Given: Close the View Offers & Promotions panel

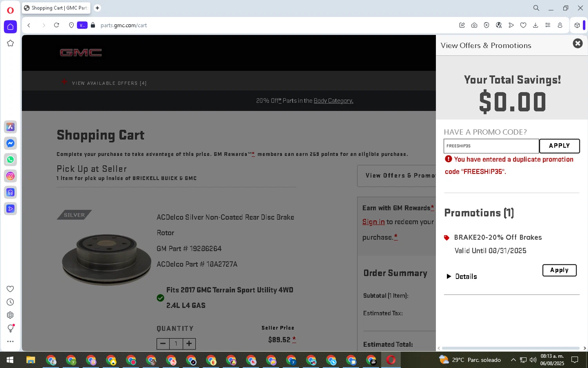Looking at the screenshot, I should (577, 43).
